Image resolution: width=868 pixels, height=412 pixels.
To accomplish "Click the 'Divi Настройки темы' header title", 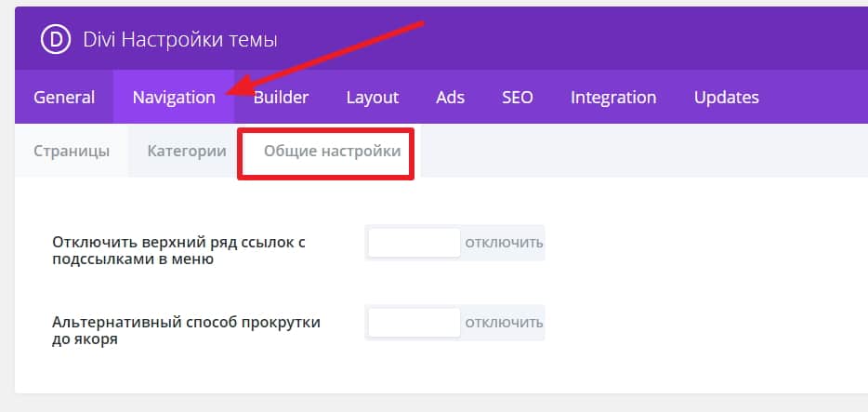I will 180,40.
